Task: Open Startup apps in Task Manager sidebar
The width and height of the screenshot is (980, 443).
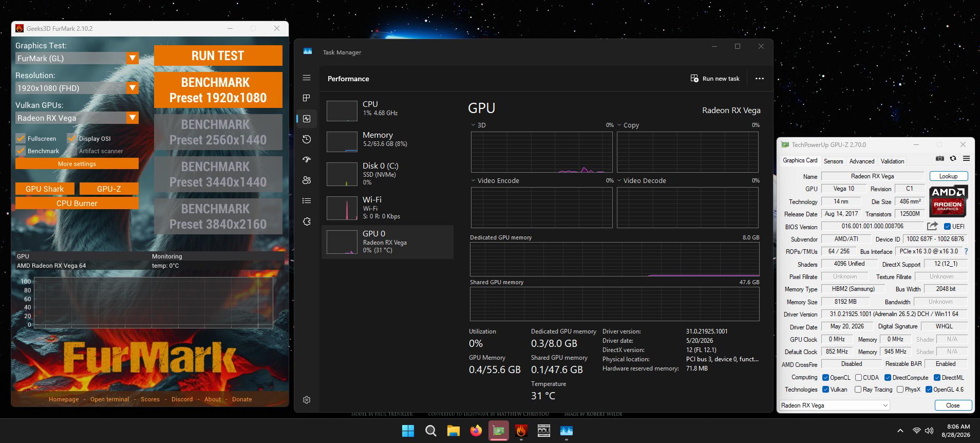Action: [x=307, y=160]
